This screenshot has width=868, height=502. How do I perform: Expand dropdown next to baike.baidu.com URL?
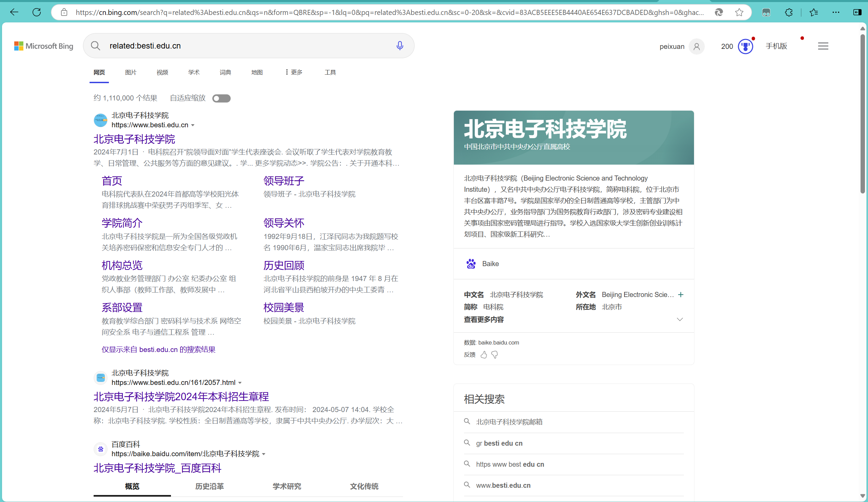pos(264,454)
